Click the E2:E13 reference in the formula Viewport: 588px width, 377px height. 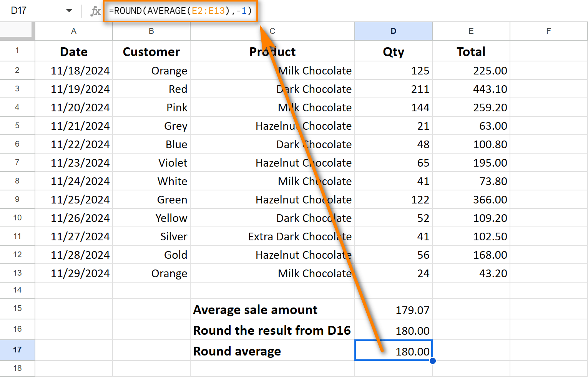point(208,11)
